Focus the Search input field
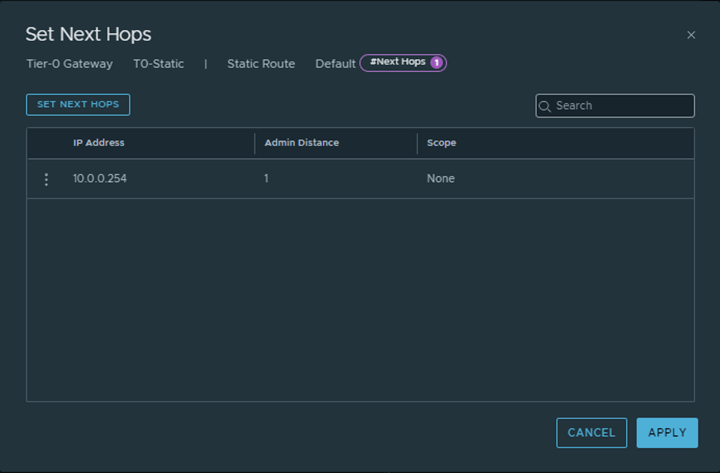Screen dimensions: 720x473 (x=620, y=106)
